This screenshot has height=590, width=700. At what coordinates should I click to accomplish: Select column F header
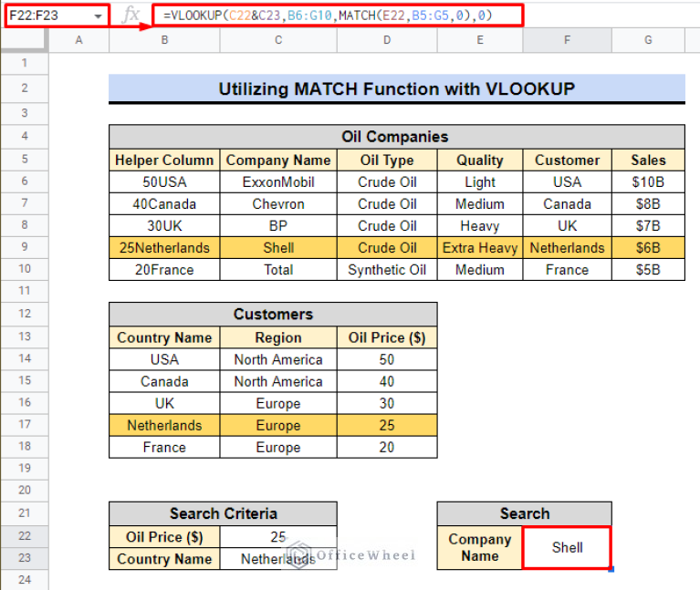(x=567, y=40)
